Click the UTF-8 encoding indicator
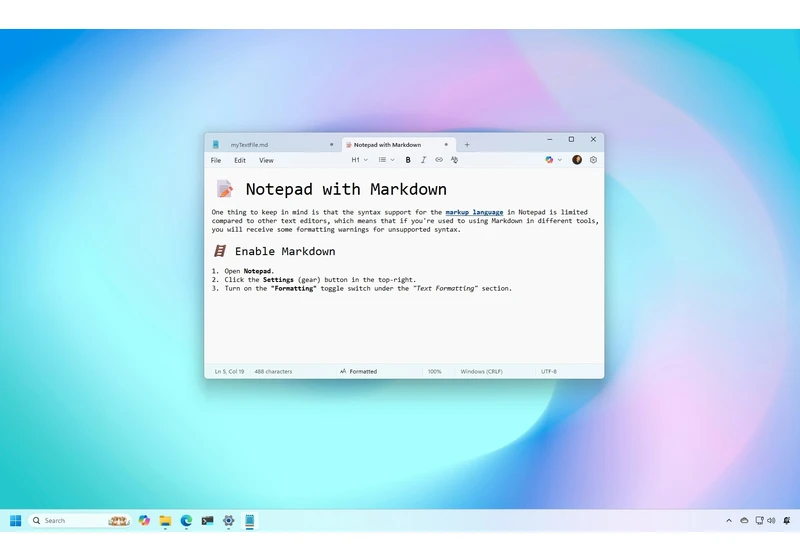 pyautogui.click(x=549, y=371)
